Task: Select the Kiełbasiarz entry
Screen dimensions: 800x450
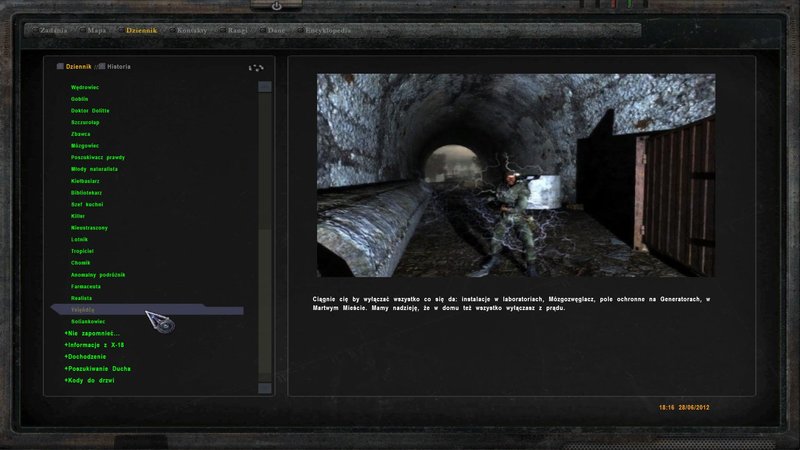Action: [85, 181]
